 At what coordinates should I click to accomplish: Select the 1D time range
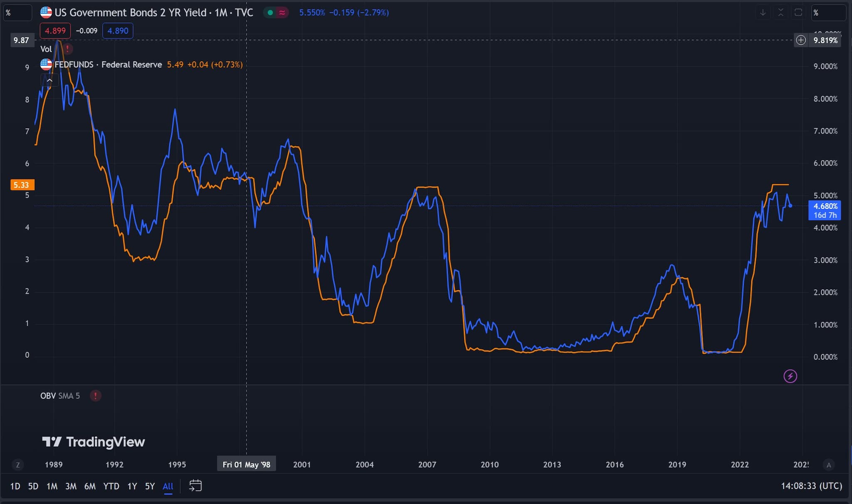pyautogui.click(x=15, y=486)
